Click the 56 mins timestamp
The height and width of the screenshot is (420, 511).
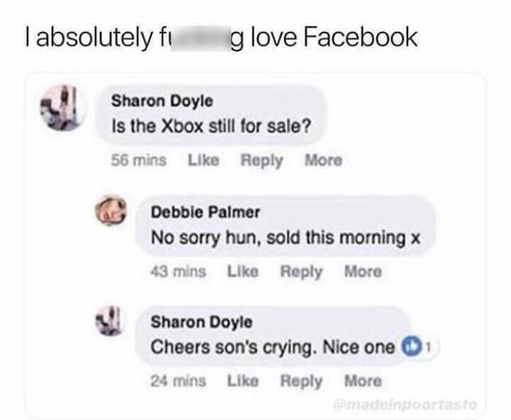tap(139, 160)
